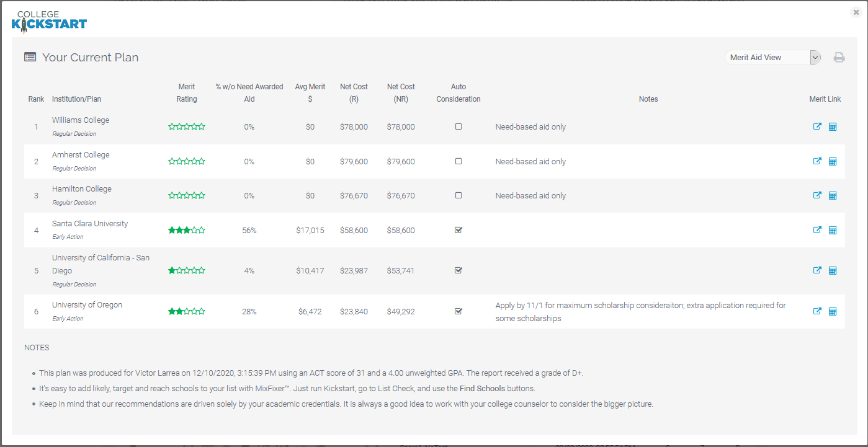Click University of Oregon's $6,472 average merit
868x447 pixels.
click(x=310, y=312)
